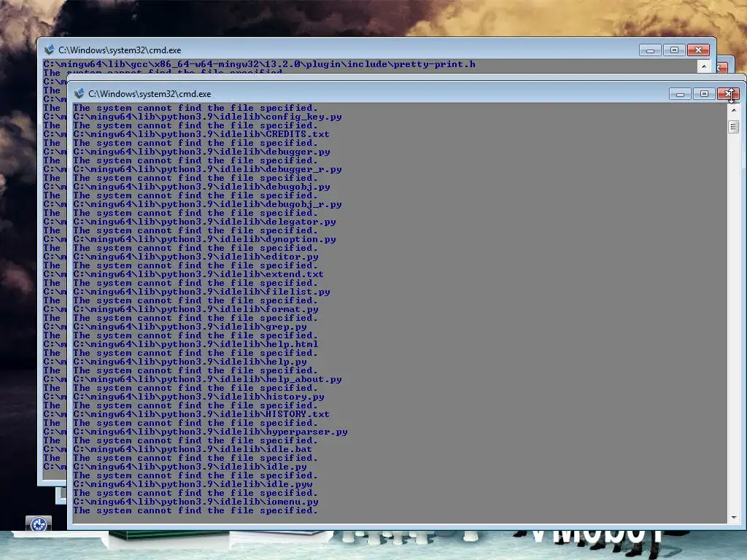Click the idlelib\help.py path line
The width and height of the screenshot is (747, 560).
tap(190, 362)
